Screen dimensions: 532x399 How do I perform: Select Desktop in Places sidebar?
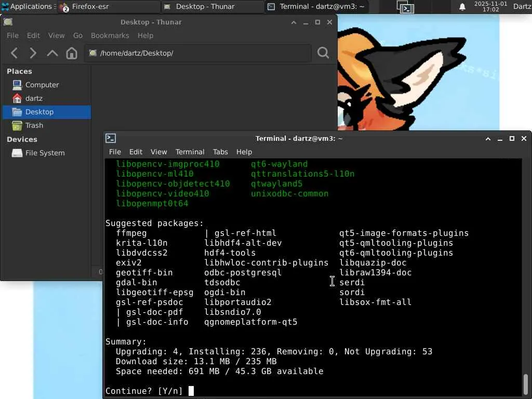click(47, 112)
